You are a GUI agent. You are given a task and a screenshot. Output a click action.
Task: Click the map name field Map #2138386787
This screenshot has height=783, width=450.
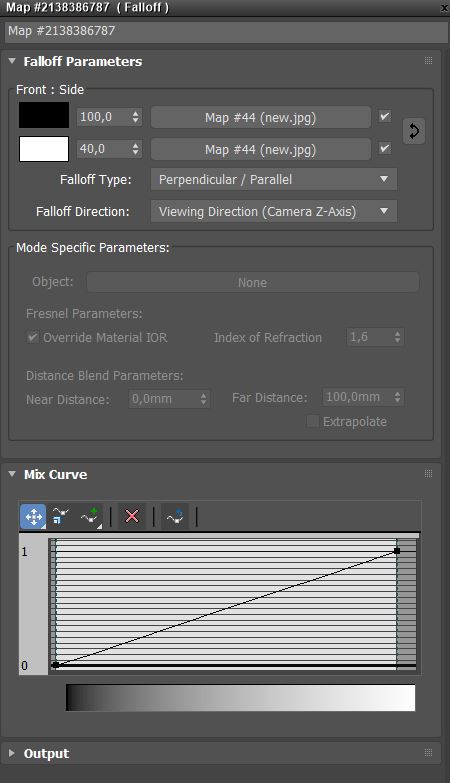[x=226, y=31]
